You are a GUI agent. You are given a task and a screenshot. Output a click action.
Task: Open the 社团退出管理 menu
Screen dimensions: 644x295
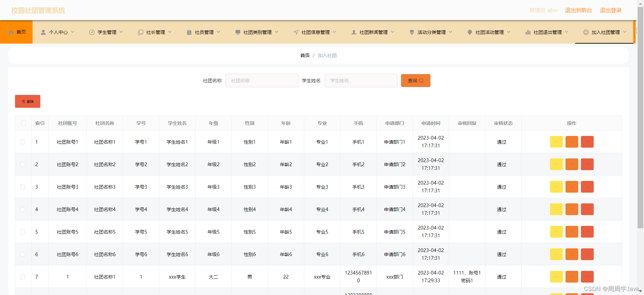[x=547, y=32]
